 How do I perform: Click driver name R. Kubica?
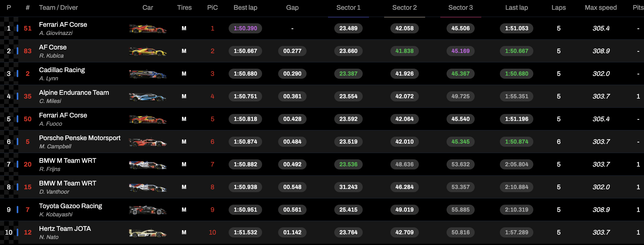[x=51, y=56]
